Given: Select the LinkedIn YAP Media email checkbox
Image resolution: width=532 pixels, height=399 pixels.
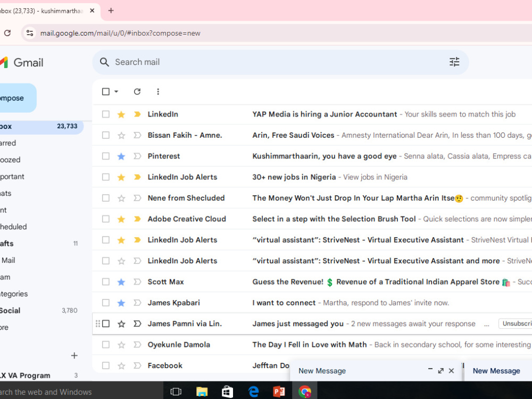Looking at the screenshot, I should point(106,114).
